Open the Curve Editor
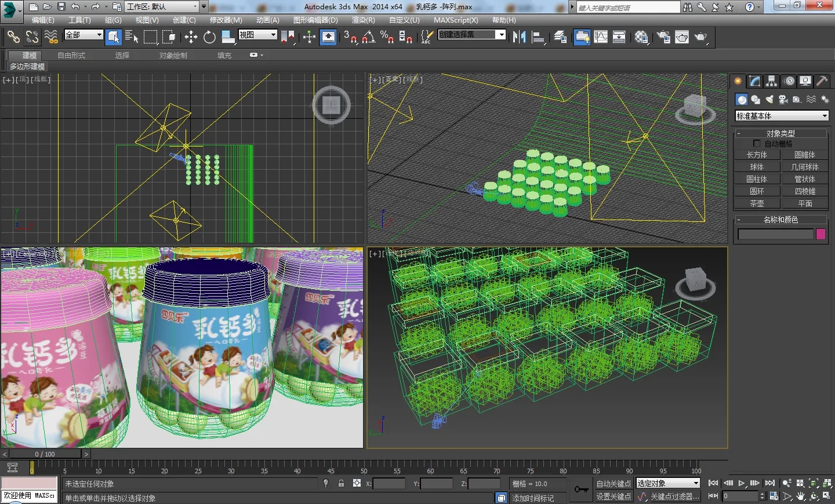 [601, 37]
